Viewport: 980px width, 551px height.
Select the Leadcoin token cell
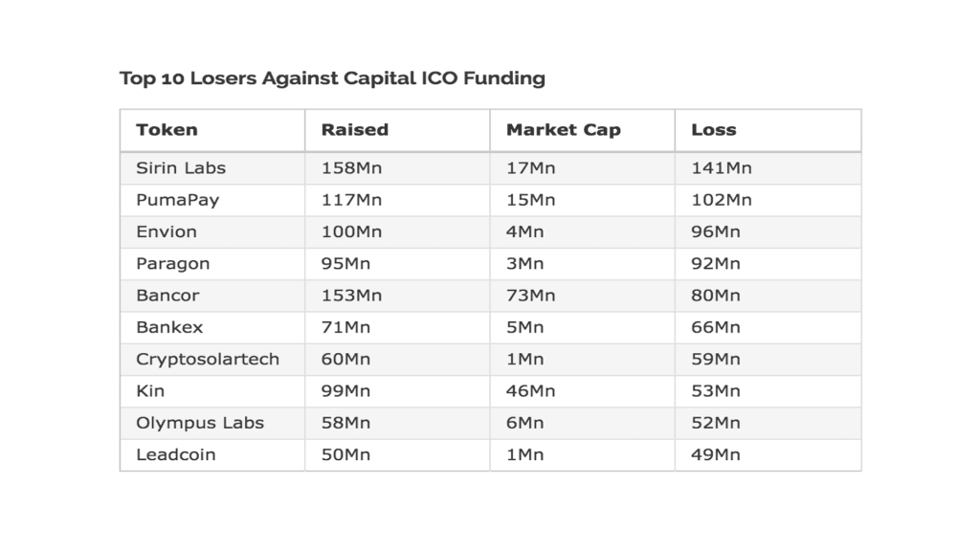(x=175, y=454)
